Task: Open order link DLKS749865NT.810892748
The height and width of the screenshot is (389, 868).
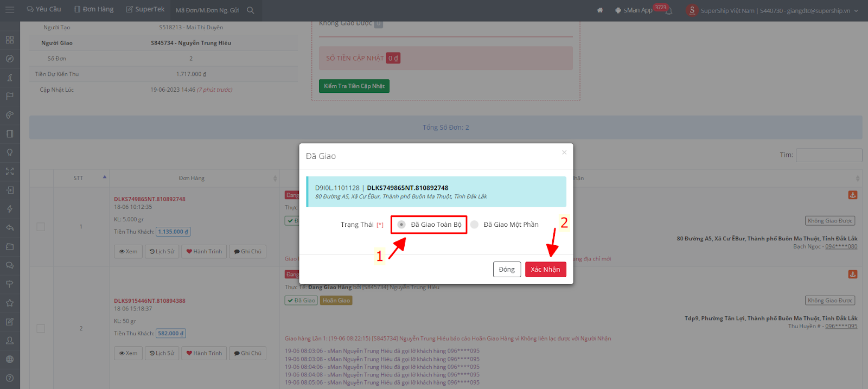Action: (x=150, y=199)
